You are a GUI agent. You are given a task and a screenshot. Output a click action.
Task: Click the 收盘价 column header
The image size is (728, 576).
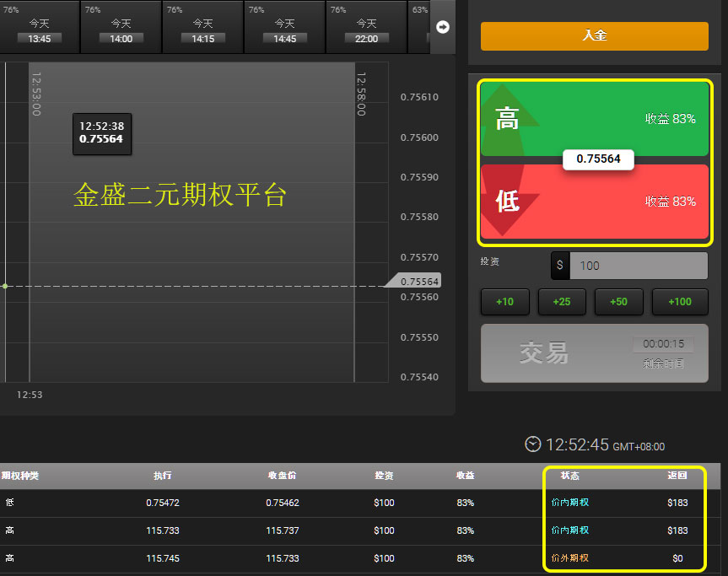pyautogui.click(x=283, y=476)
